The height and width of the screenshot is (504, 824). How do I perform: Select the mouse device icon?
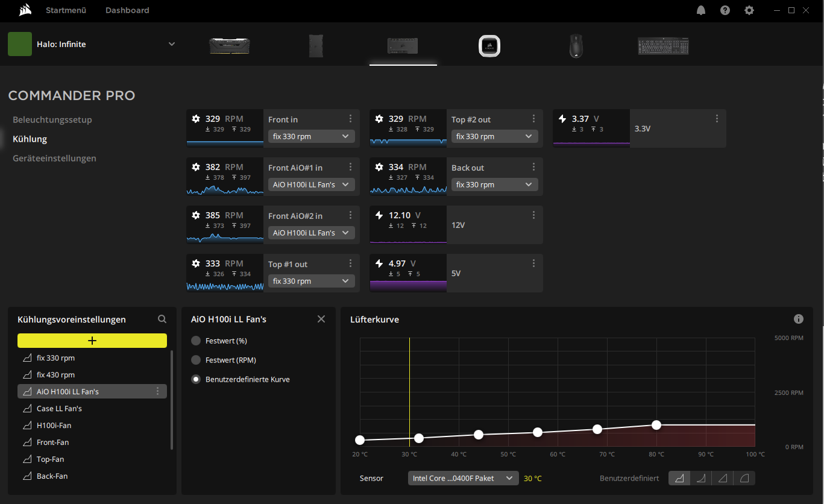click(576, 46)
